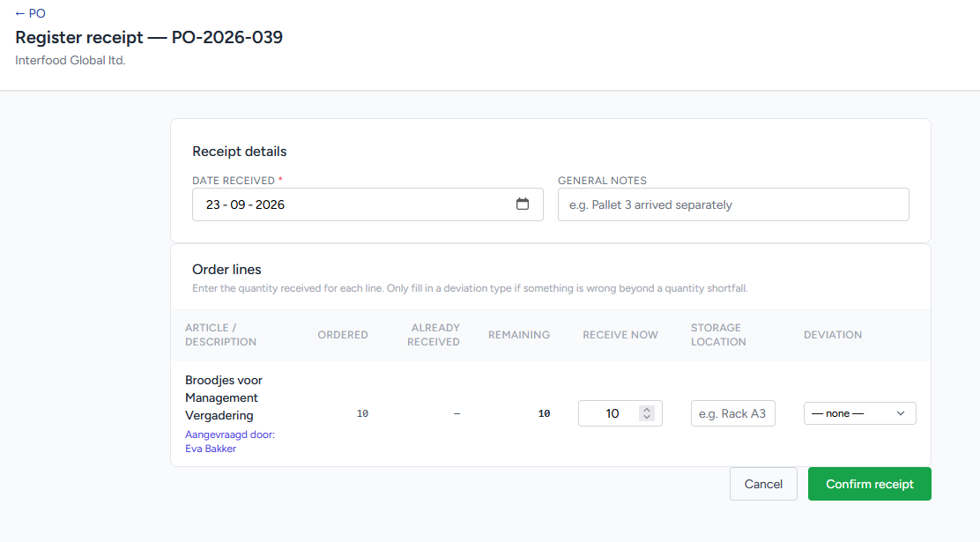Click the Date received field
Image resolution: width=980 pixels, height=542 pixels.
(x=367, y=204)
